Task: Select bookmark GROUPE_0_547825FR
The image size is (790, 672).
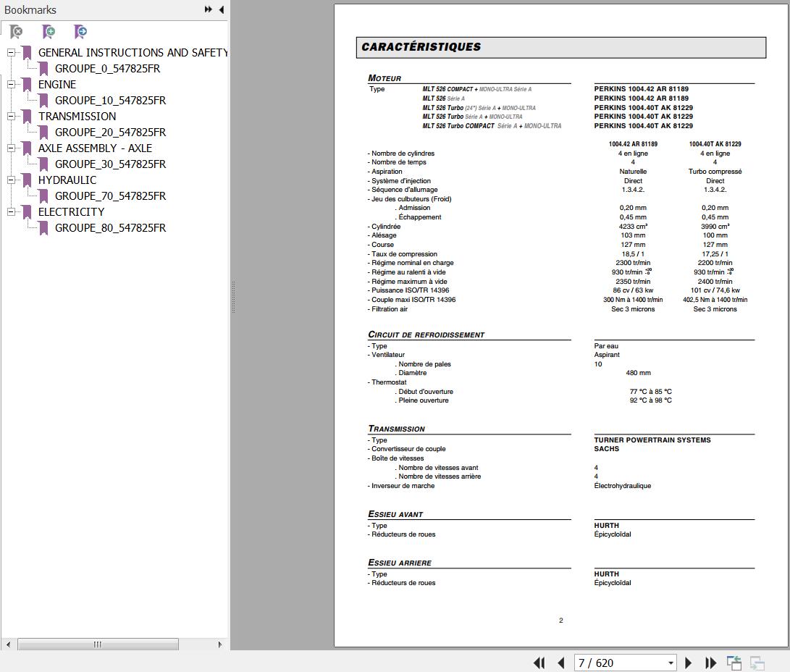Action: pyautogui.click(x=107, y=69)
